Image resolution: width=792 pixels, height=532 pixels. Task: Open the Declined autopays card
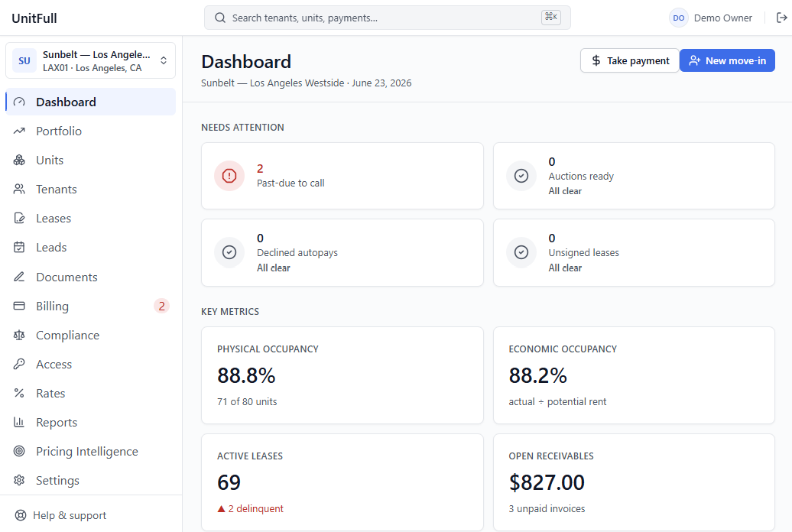pyautogui.click(x=342, y=252)
